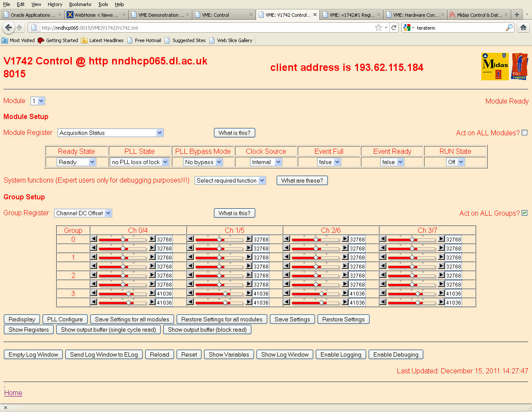This screenshot has width=532, height=412.
Task: Enable Act on ALL Modules checkbox
Action: [x=524, y=133]
